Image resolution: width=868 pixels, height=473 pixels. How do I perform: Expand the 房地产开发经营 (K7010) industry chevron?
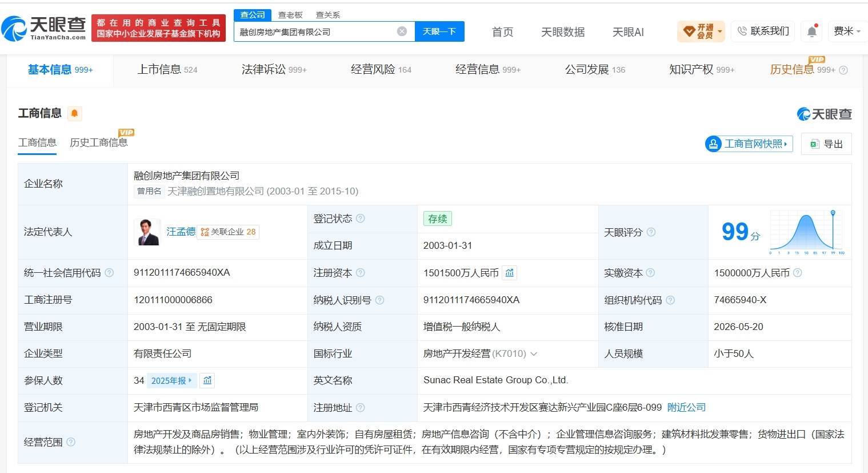coord(534,354)
